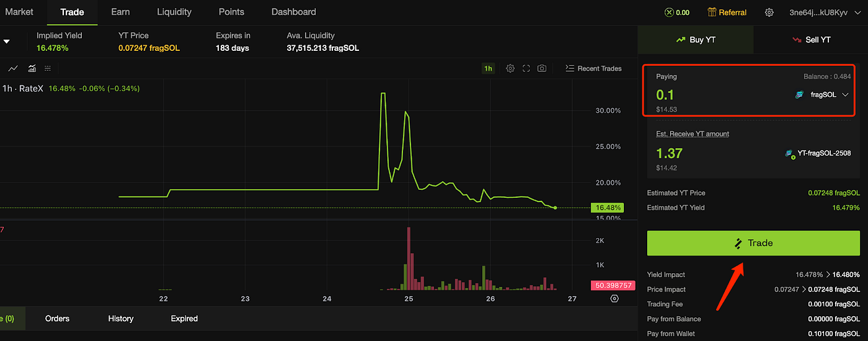Click the chart reset target icon

point(614,298)
